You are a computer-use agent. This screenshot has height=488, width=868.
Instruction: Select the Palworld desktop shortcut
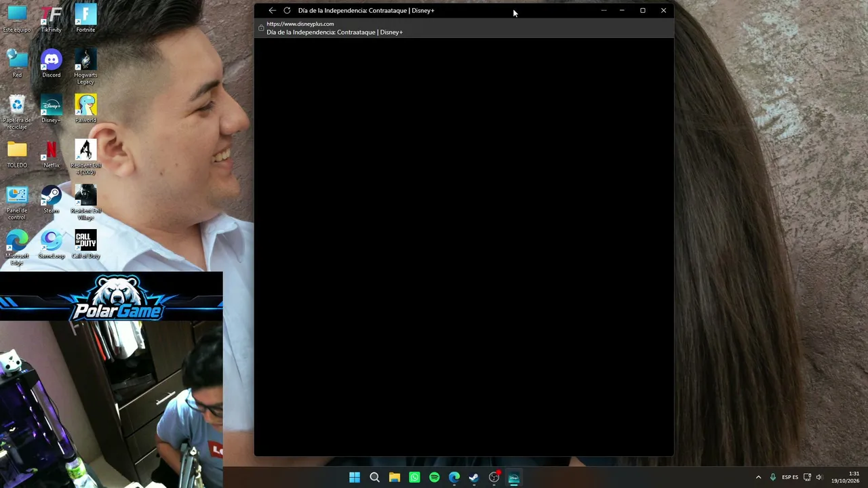(85, 110)
